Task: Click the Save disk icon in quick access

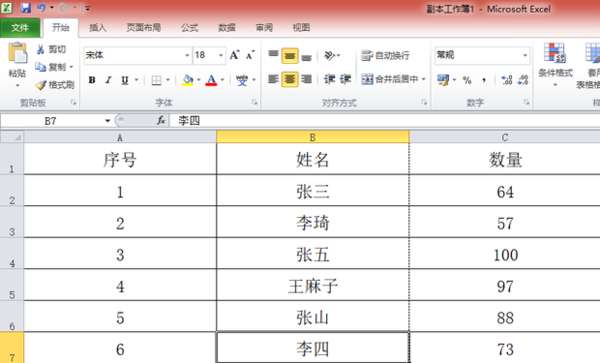Action: click(x=26, y=7)
